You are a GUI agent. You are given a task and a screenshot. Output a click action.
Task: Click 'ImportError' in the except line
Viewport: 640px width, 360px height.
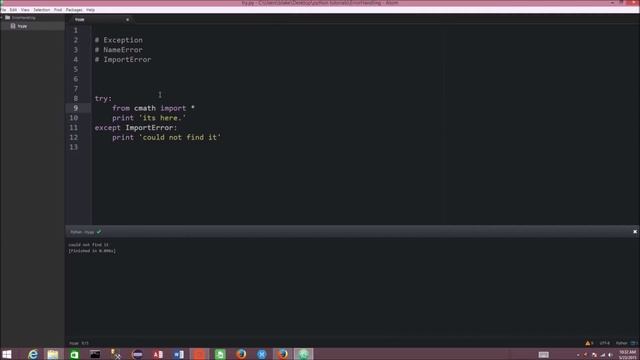pyautogui.click(x=149, y=128)
